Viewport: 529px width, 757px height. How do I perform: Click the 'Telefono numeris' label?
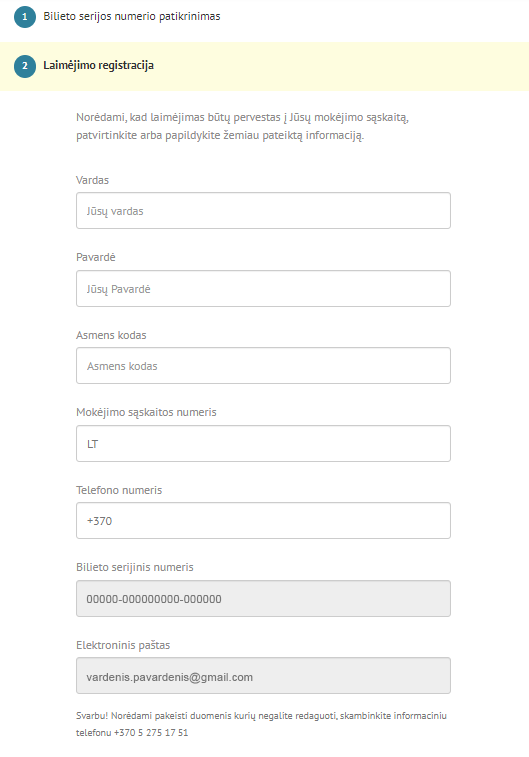pyautogui.click(x=119, y=490)
